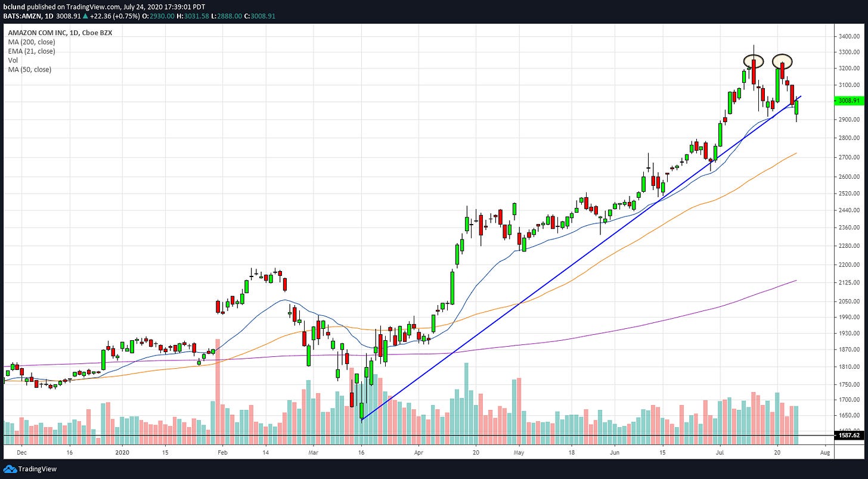Click the 2440.00 price axis label
The image size is (868, 479).
pos(849,210)
